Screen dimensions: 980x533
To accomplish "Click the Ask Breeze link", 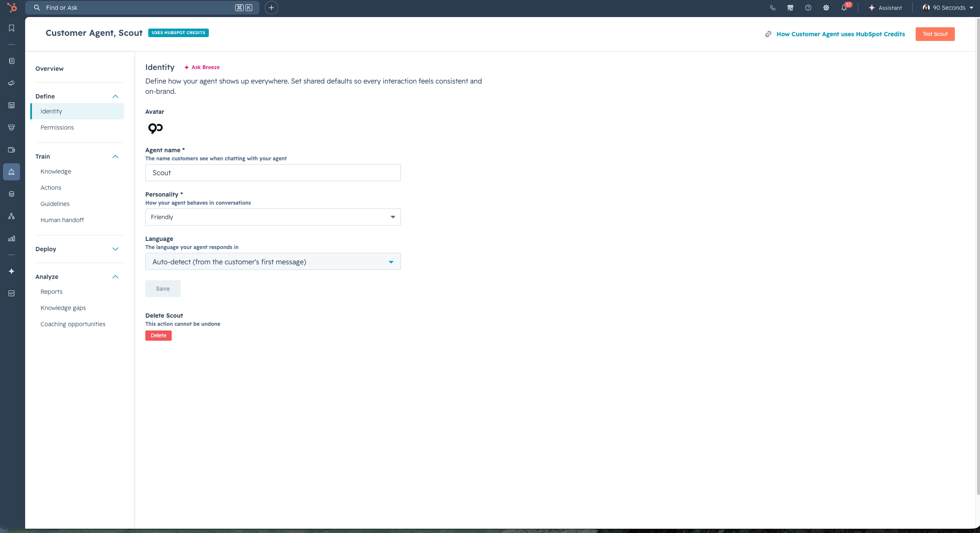I will pos(205,67).
